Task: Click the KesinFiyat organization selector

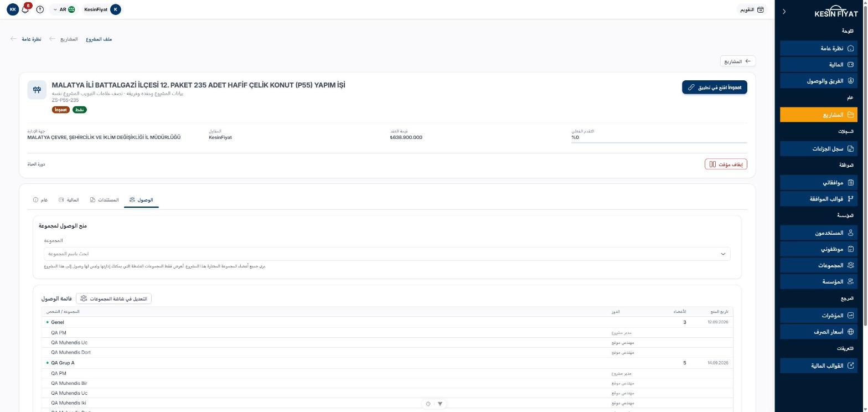Action: 102,9
